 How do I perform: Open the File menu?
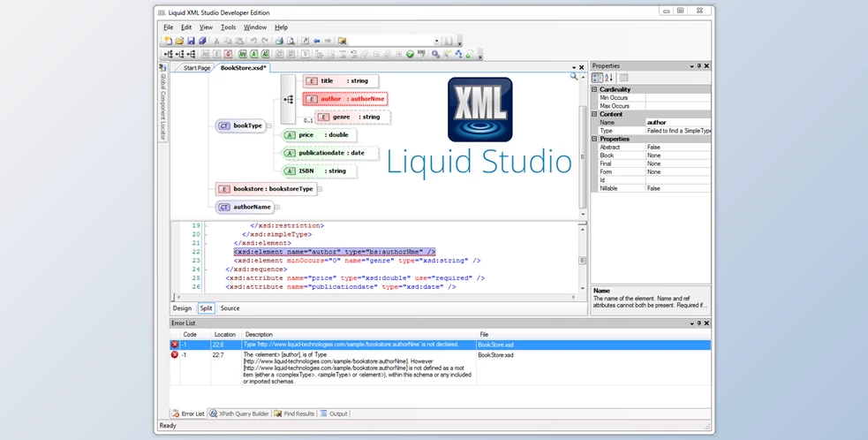click(169, 27)
